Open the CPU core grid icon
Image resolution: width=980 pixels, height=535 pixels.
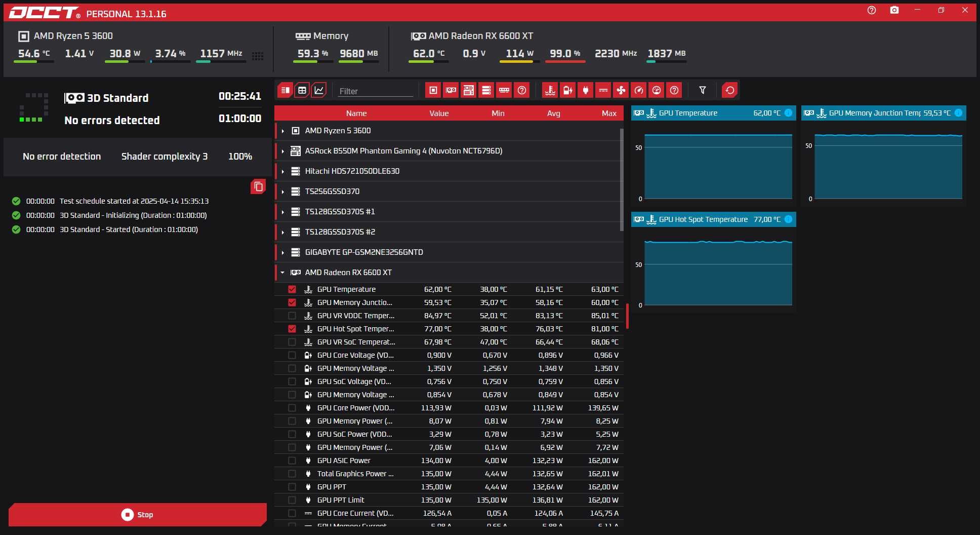(x=258, y=56)
